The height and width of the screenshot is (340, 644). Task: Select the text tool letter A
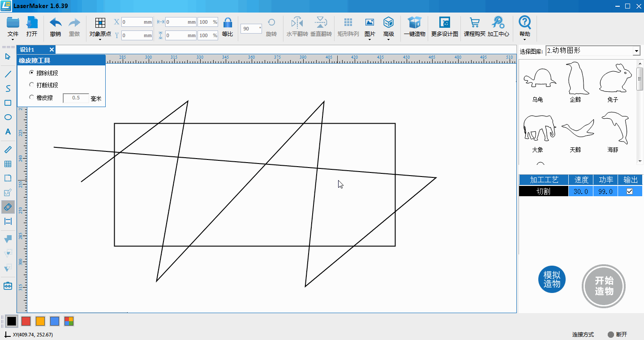coord(8,132)
